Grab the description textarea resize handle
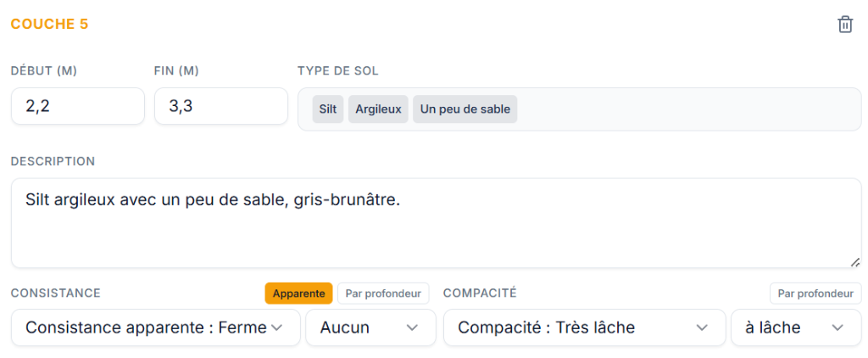 pyautogui.click(x=854, y=261)
